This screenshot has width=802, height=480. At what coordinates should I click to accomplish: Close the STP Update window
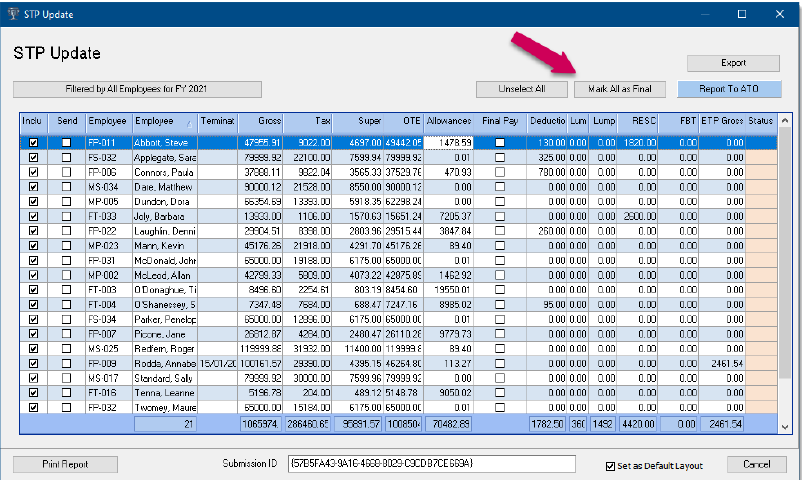click(x=779, y=14)
